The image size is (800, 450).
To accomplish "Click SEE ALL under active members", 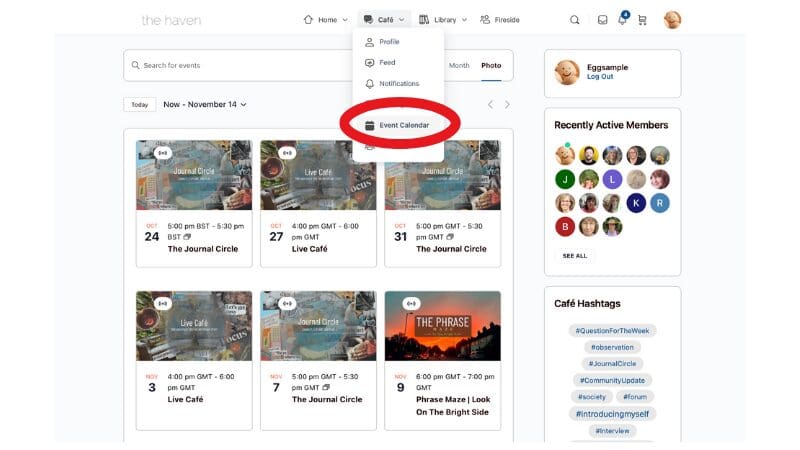I will point(574,256).
